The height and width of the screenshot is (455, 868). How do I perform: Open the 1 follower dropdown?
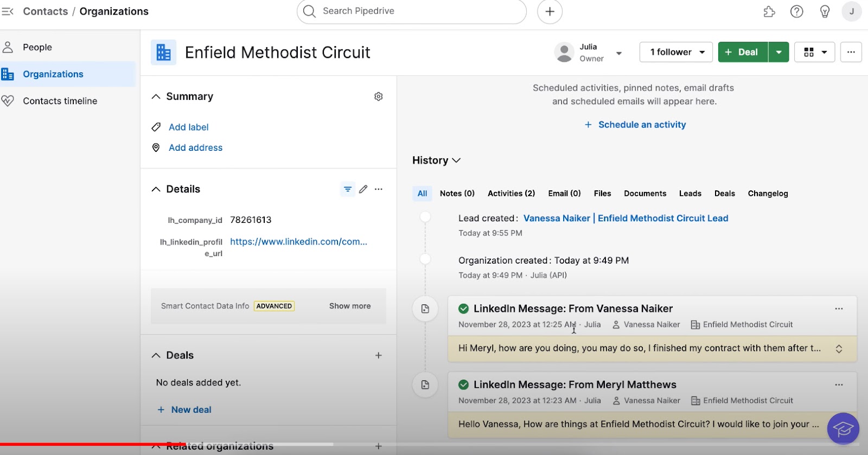[676, 52]
